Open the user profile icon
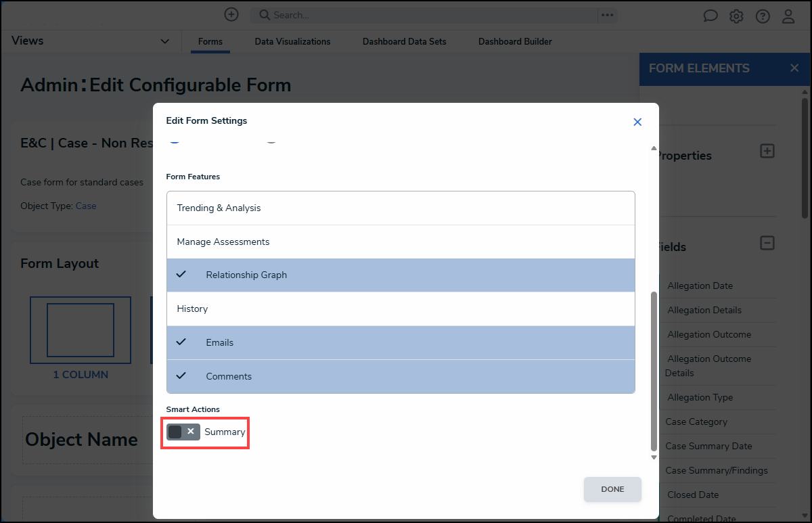This screenshot has width=812, height=523. [788, 16]
